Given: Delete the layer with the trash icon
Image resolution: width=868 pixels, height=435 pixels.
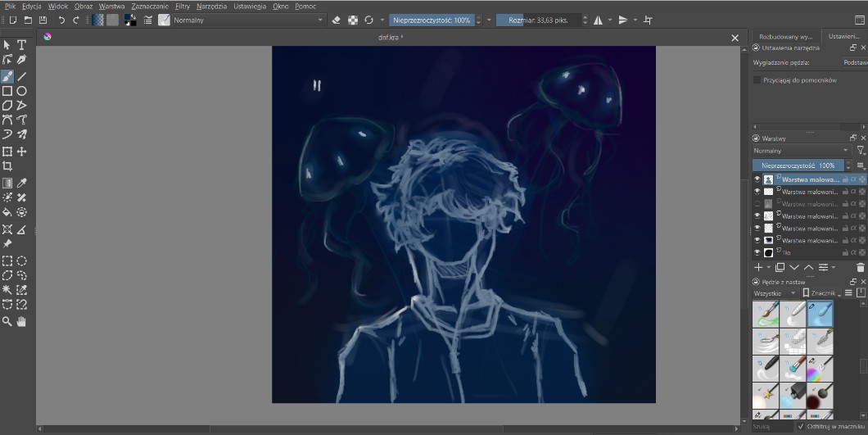Looking at the screenshot, I should (x=860, y=267).
